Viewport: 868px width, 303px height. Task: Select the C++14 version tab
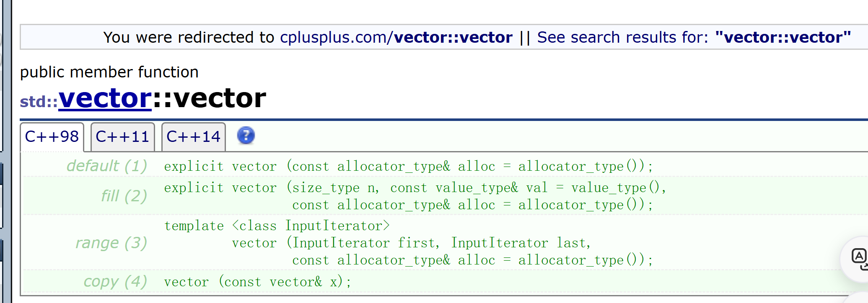(194, 137)
